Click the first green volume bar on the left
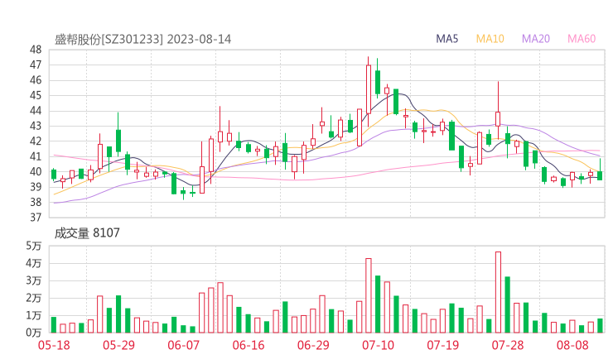This screenshot has height=364, width=613. tap(54, 325)
